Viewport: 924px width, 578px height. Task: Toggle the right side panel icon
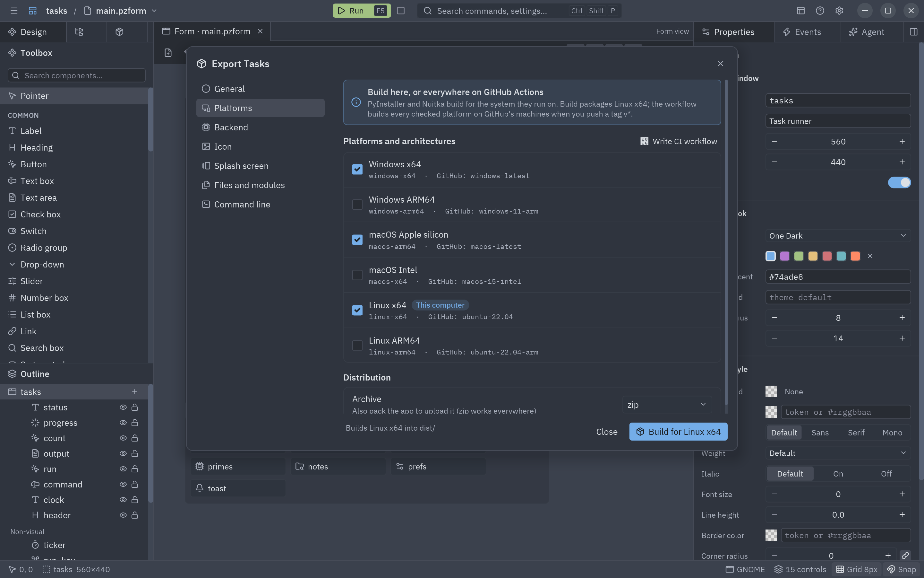(914, 32)
